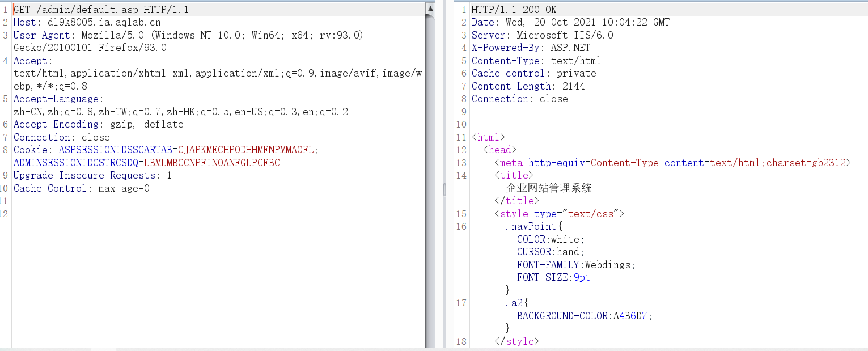
Task: Click the COLOR:white; CSS rule
Action: [551, 239]
